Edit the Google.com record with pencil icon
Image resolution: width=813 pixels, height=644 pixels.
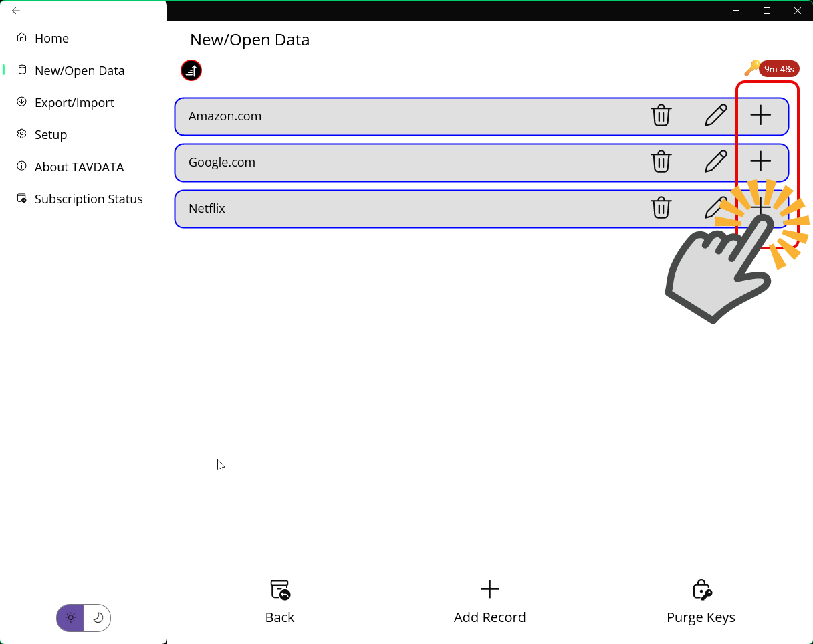716,162
